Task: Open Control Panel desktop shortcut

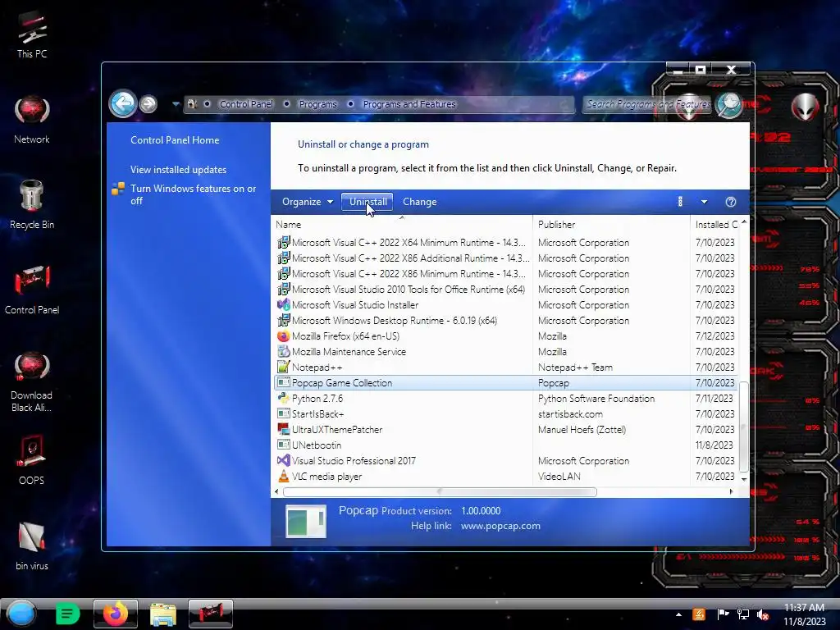Action: click(32, 290)
